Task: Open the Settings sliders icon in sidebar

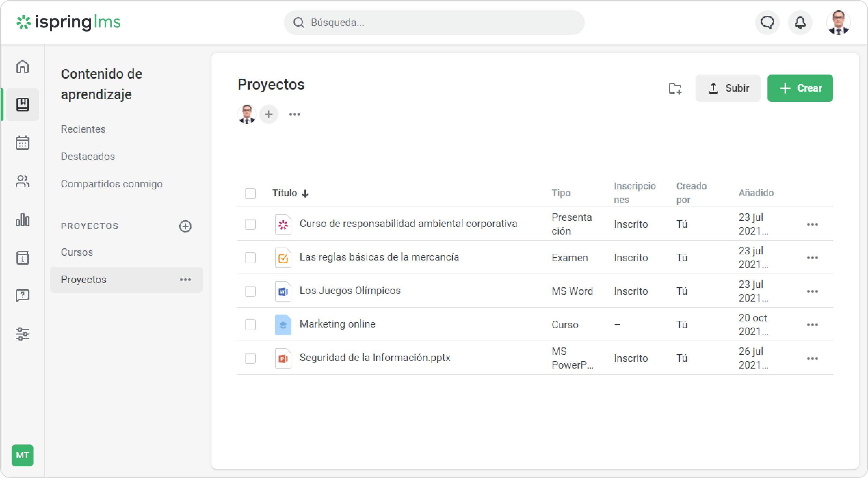Action: 23,334
